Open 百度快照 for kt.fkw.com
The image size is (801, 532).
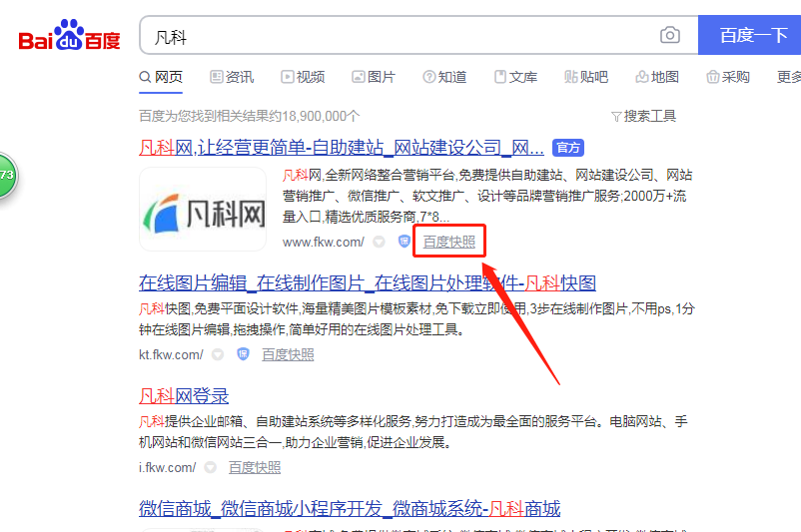coord(288,355)
